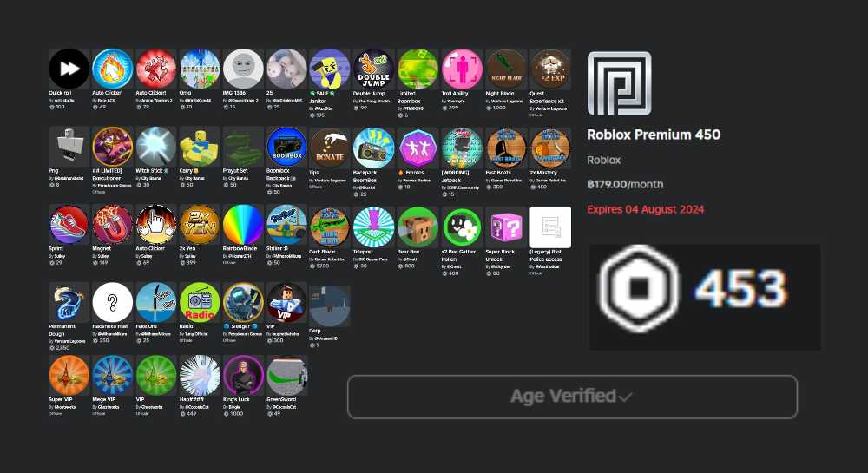Image resolution: width=868 pixels, height=473 pixels.
Task: Select the RainbowBlade rainbow fan icon
Action: [243, 225]
